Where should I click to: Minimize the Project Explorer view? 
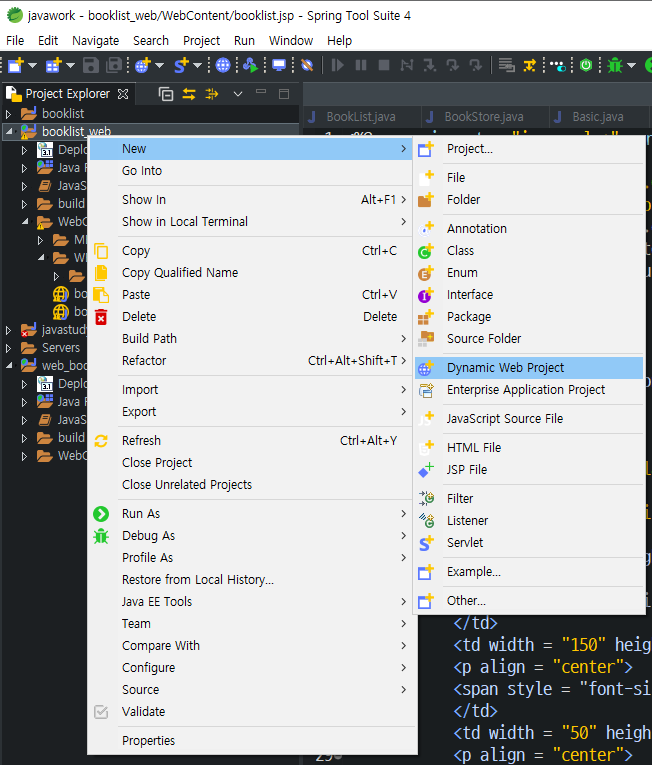(261, 92)
